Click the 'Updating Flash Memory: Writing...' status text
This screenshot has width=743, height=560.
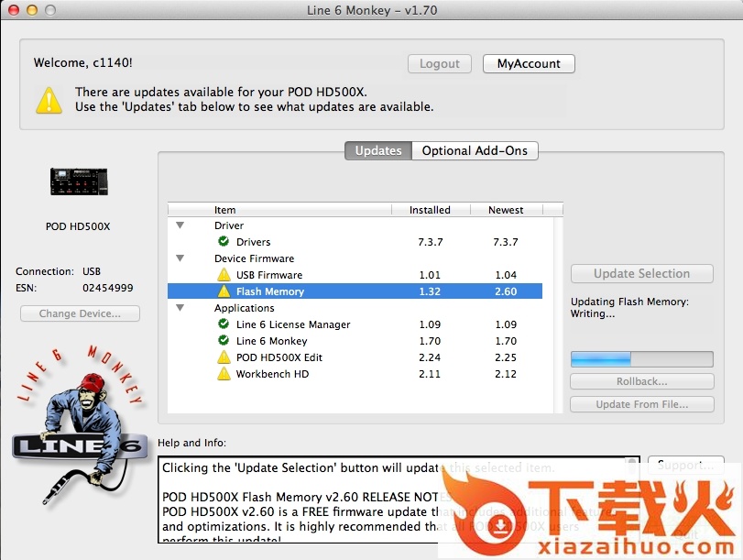point(629,307)
